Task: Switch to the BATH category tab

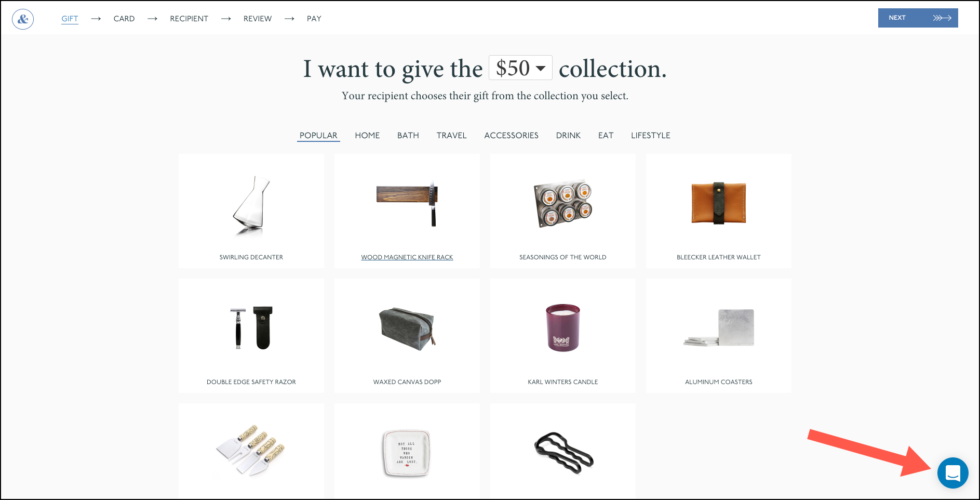Action: pyautogui.click(x=408, y=136)
